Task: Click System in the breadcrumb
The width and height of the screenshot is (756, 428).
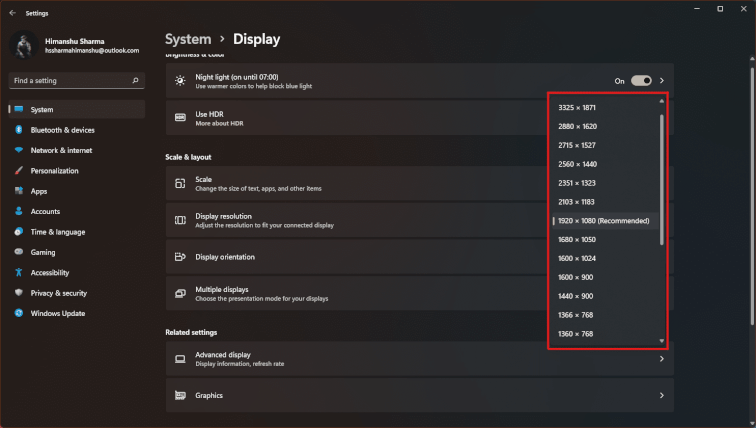Action: pos(188,39)
